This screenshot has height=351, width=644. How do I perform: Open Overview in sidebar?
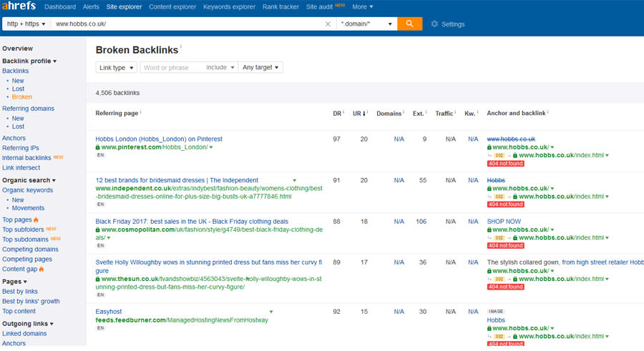tap(17, 49)
